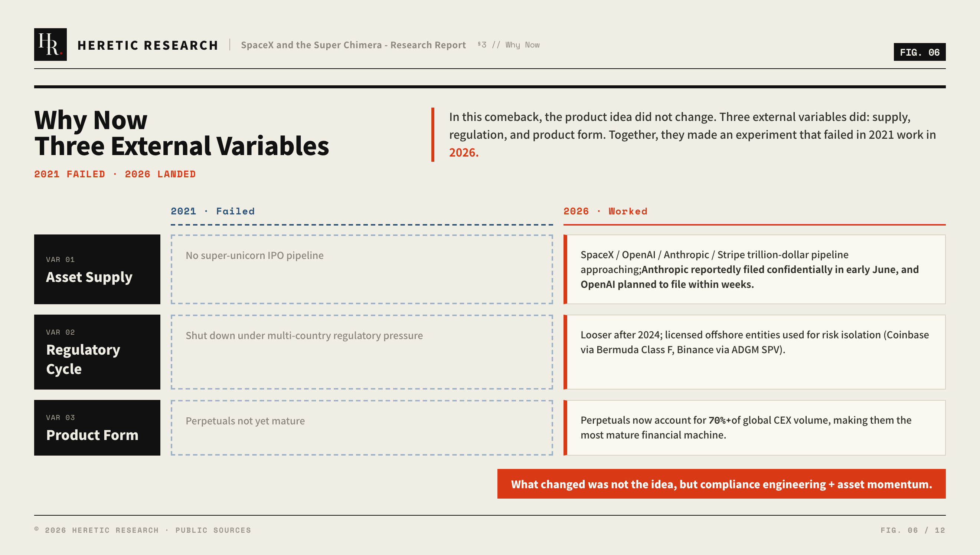
Task: Click the "2021 FAILED · 2026 LANDED" subtitle
Action: (x=115, y=174)
